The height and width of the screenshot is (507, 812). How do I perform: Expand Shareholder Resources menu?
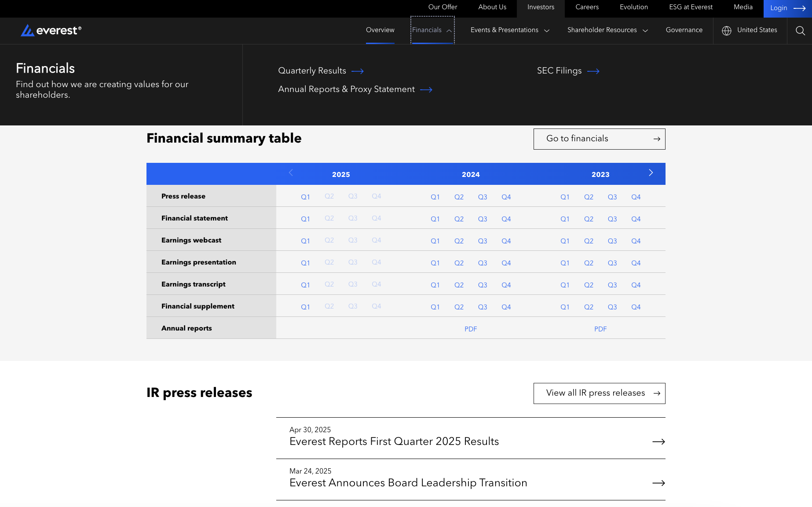click(607, 30)
